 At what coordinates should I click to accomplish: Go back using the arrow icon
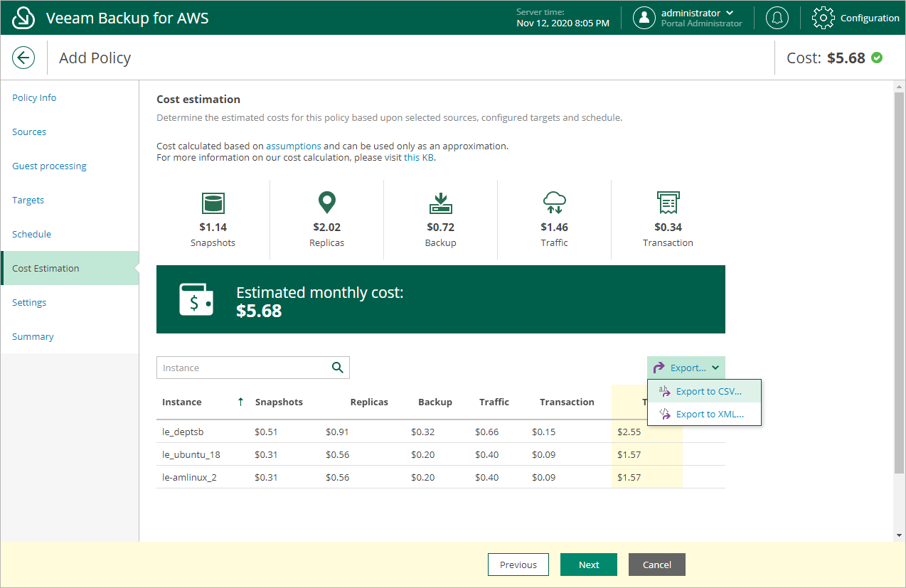(x=23, y=58)
